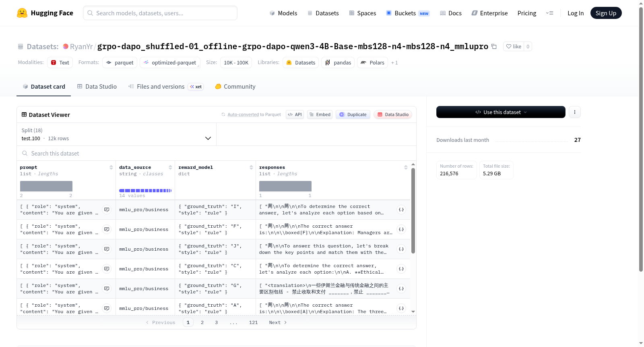Open the conversation view for the ground_truth "A" row

pyautogui.click(x=107, y=308)
